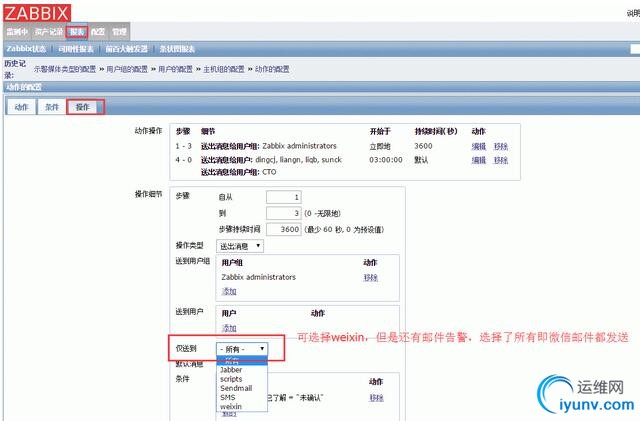Remove the 未确认 condition via 移除
Screen dimensions: 640x421
tap(376, 398)
